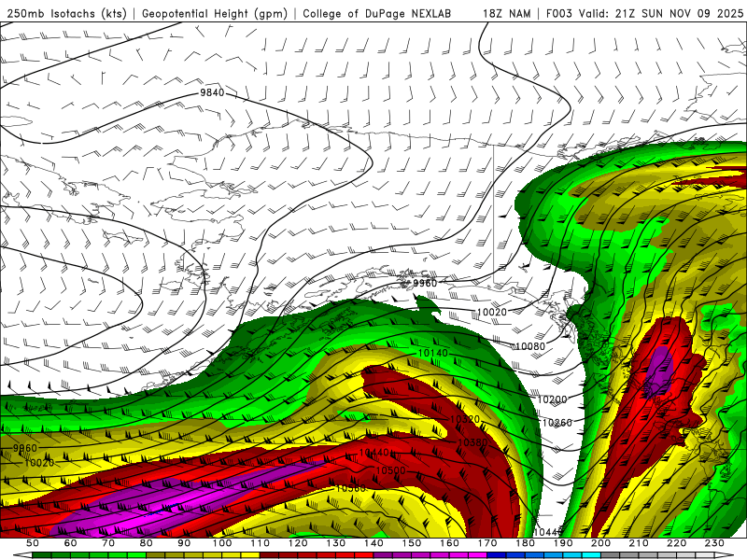Click the 160 kts color scale label

tap(449, 543)
